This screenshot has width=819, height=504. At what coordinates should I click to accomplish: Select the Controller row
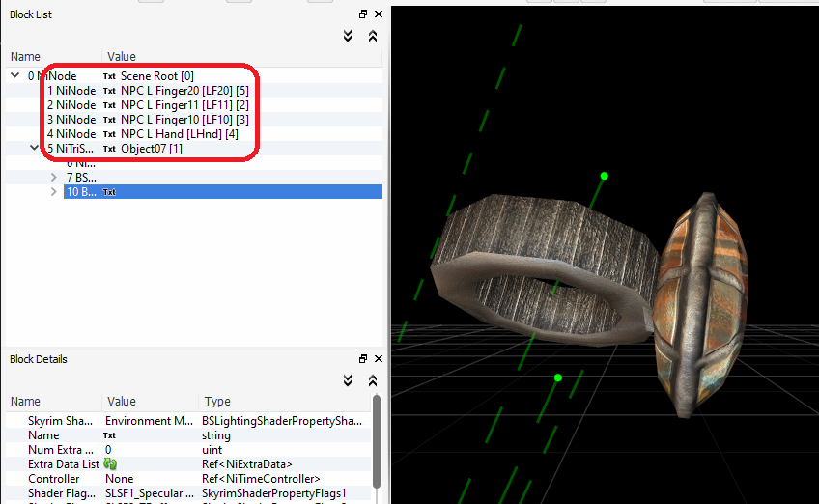click(188, 478)
